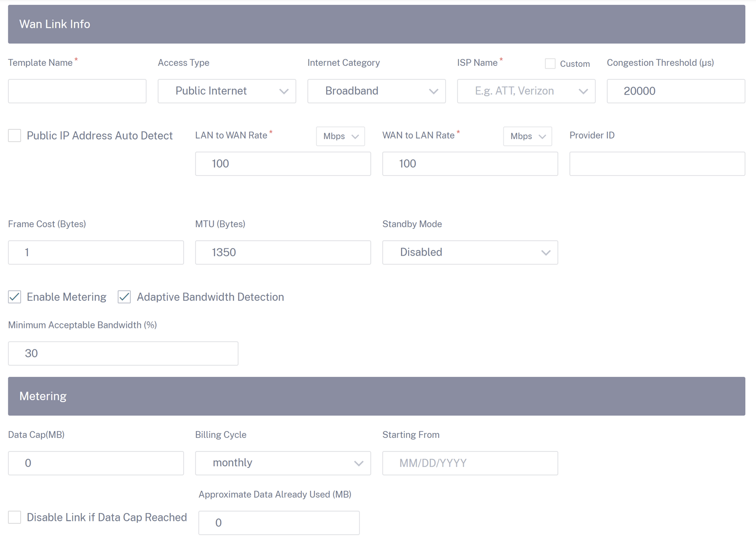756x545 pixels.
Task: Open the Billing Cycle monthly dropdown
Action: tap(283, 463)
